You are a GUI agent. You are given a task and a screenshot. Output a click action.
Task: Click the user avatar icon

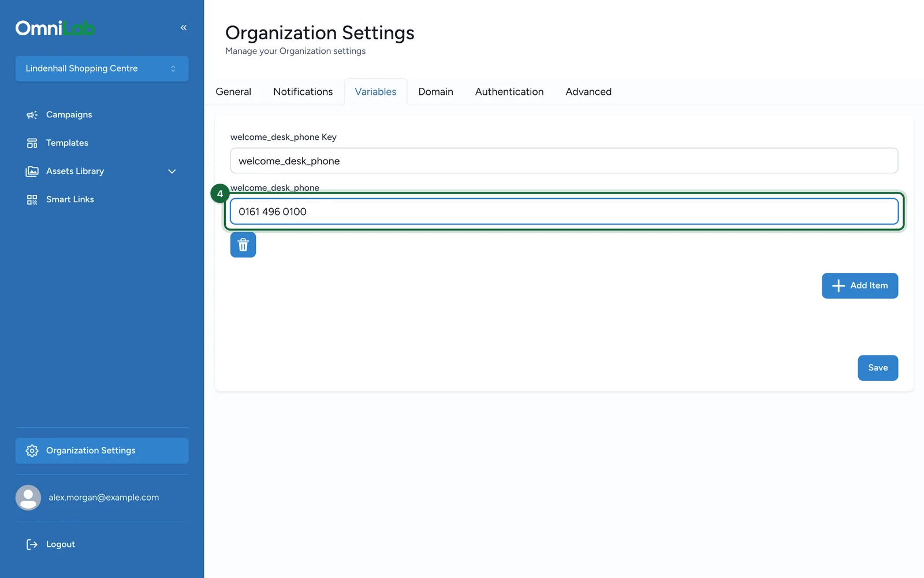pyautogui.click(x=28, y=498)
